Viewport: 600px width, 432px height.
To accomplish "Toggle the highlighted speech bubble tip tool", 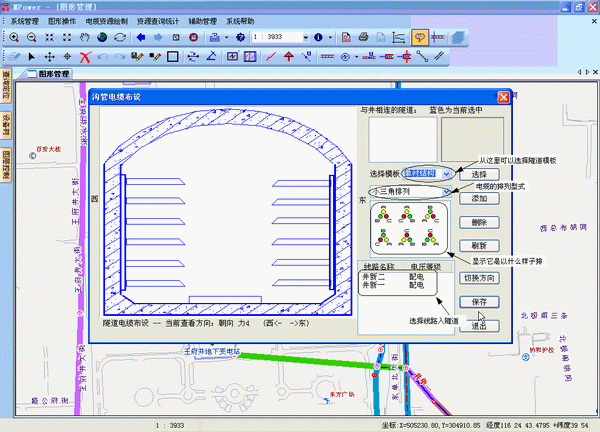I will click(420, 37).
